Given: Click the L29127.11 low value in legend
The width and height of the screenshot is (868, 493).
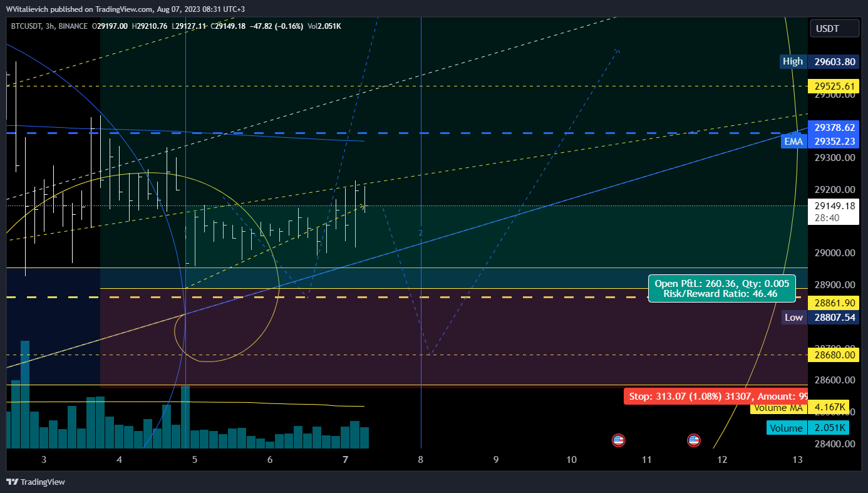Looking at the screenshot, I should point(190,26).
